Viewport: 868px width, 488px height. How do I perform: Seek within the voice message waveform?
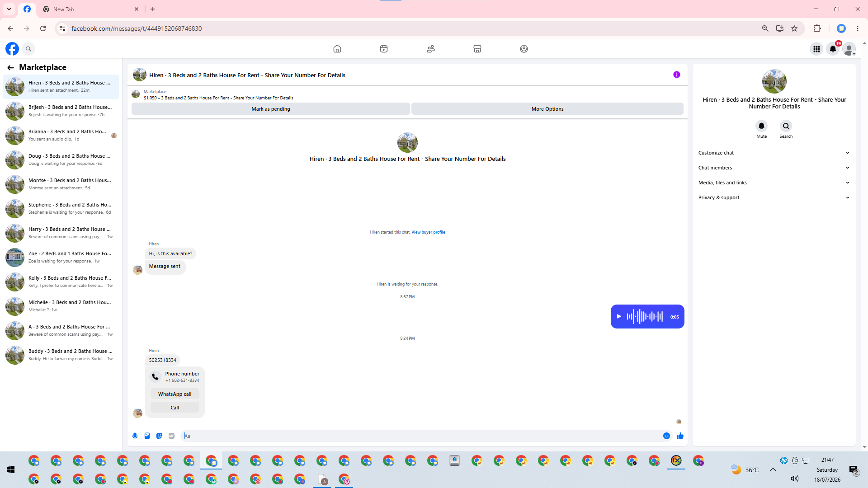click(645, 317)
